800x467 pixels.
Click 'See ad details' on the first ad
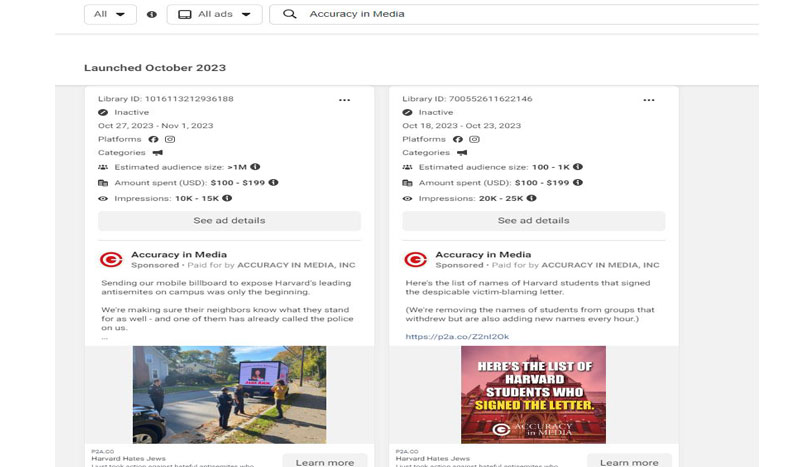point(229,221)
